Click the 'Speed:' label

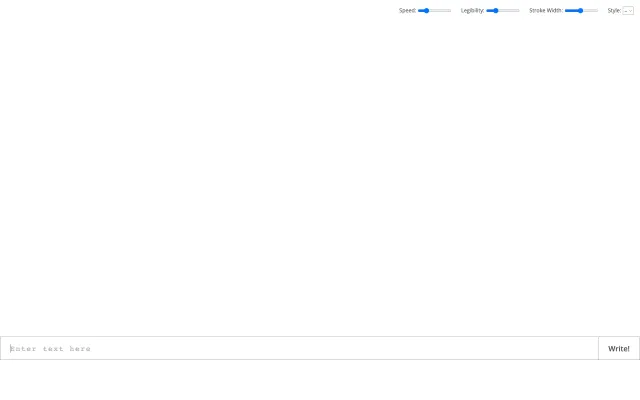pyautogui.click(x=407, y=10)
